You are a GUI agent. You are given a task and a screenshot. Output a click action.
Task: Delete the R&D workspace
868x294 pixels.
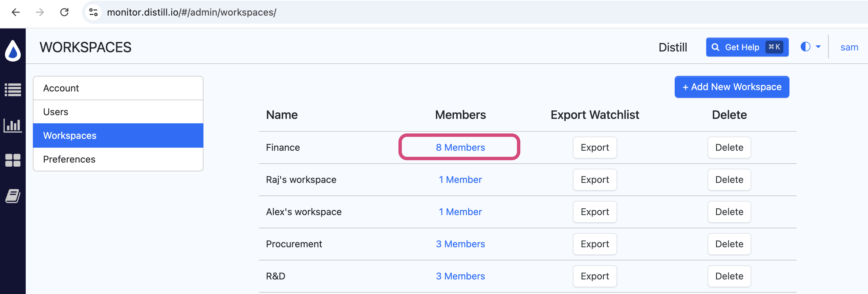[x=729, y=276]
